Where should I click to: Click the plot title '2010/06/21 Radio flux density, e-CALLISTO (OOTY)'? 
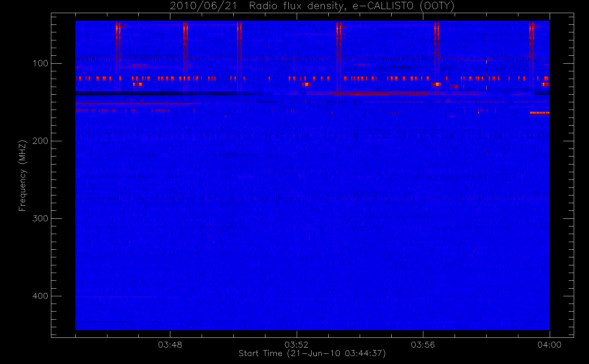pyautogui.click(x=312, y=6)
